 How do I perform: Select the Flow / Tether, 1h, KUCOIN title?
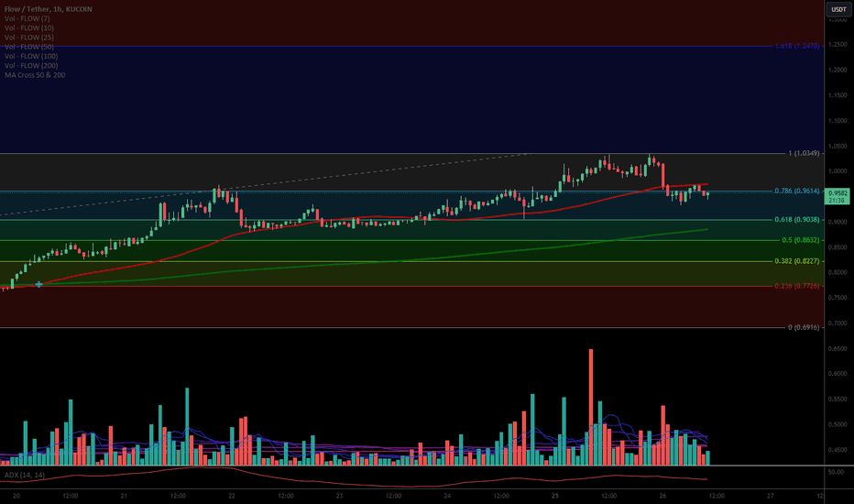48,9
